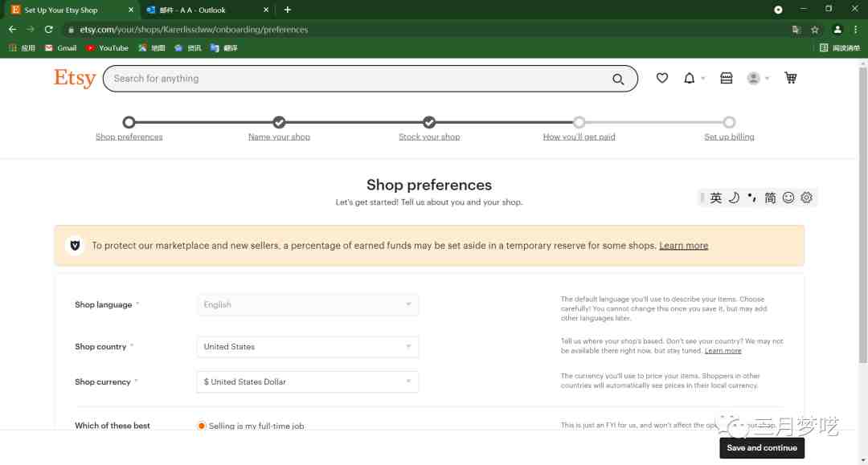Click Save and continue button
Screen dimensions: 868x465
pos(762,448)
